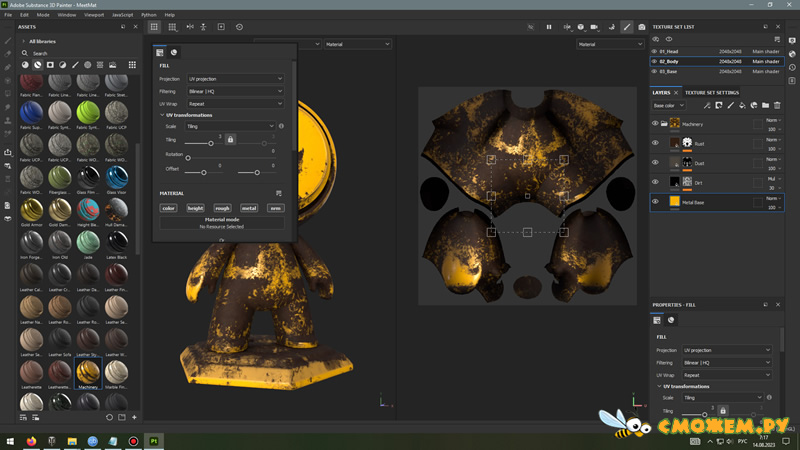Toggle the nrm channel button

click(276, 208)
